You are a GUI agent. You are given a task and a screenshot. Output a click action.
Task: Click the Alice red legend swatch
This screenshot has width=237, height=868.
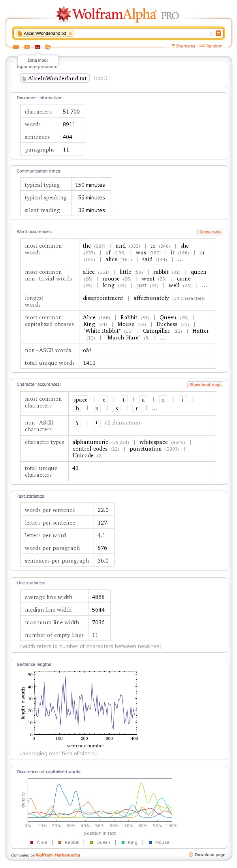coord(32,842)
